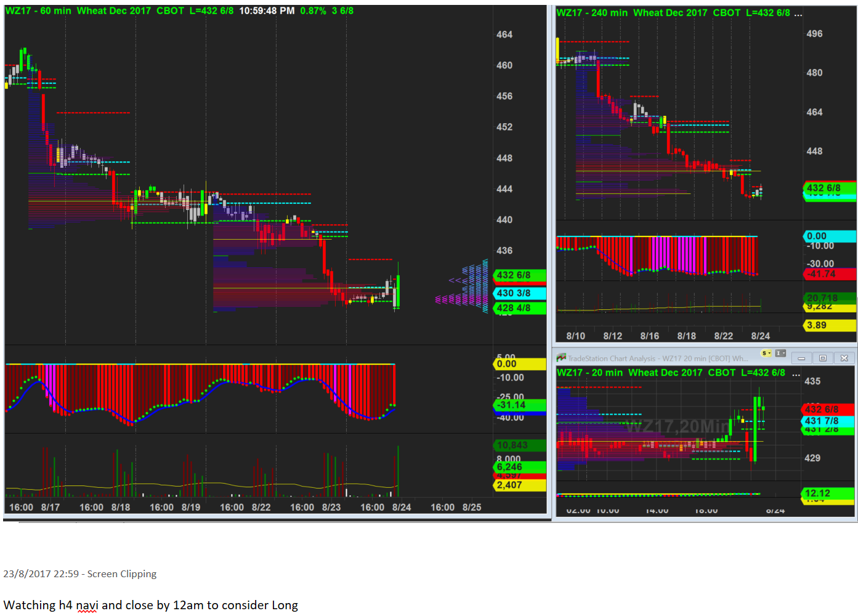
Task: Open the grey I dropdown in the 20 min window
Action: [780, 354]
